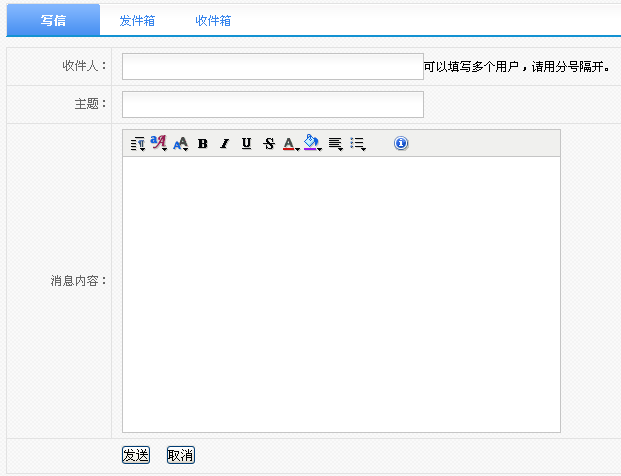This screenshot has height=476, width=621.
Task: Open the font family dropdown icon
Action: click(x=158, y=144)
